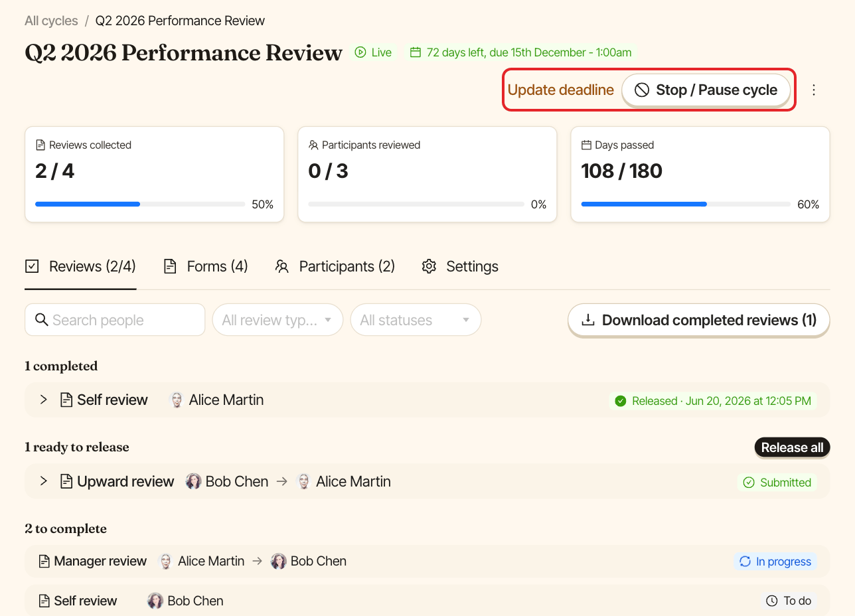Click Bob Chen's avatar in the Upward review row
This screenshot has width=855, height=616.
(193, 482)
